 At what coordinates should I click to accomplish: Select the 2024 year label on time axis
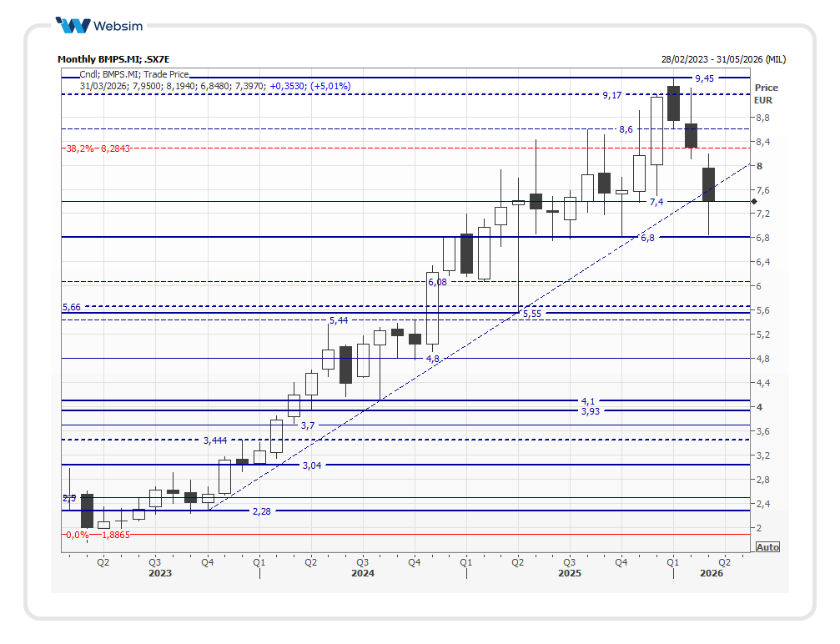click(362, 574)
